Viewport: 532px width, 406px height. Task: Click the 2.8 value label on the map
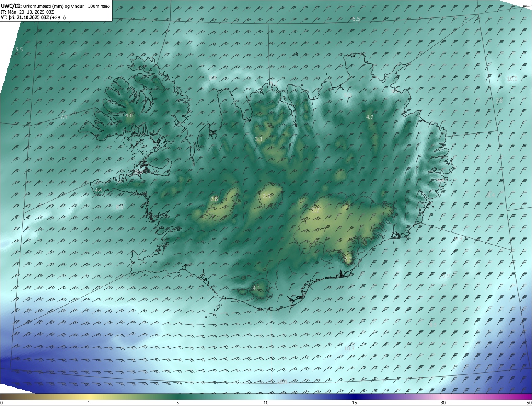[x=214, y=199]
